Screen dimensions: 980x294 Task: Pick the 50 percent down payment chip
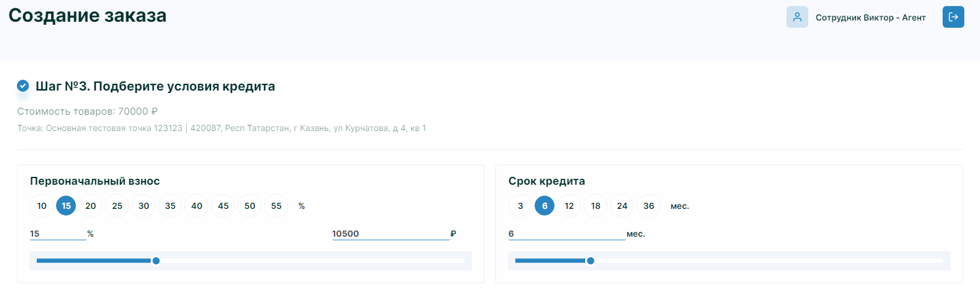250,206
